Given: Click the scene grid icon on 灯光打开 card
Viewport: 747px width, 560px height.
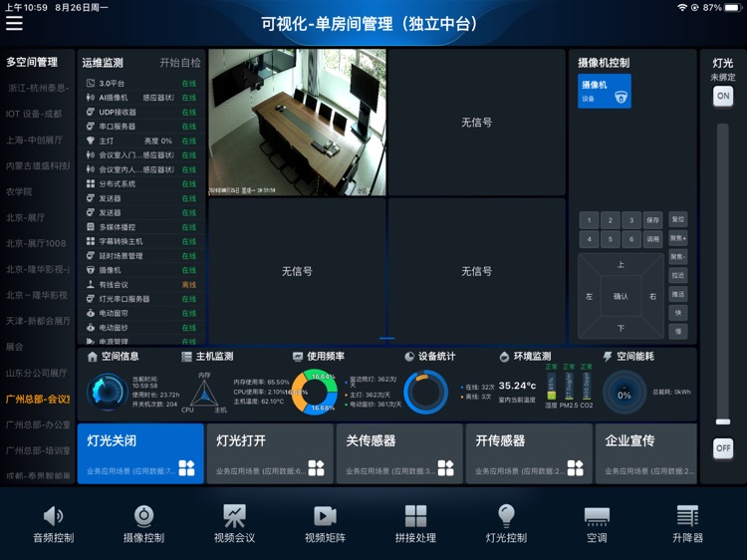Looking at the screenshot, I should (316, 468).
